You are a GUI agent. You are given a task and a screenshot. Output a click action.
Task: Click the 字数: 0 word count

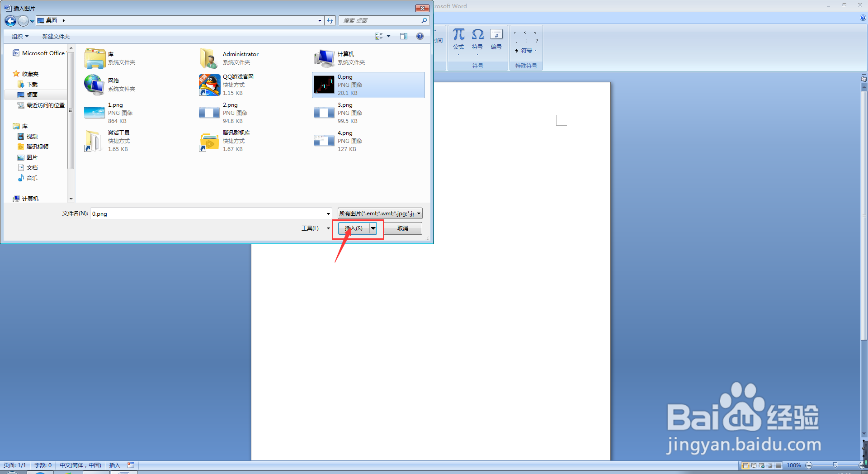[x=43, y=465]
